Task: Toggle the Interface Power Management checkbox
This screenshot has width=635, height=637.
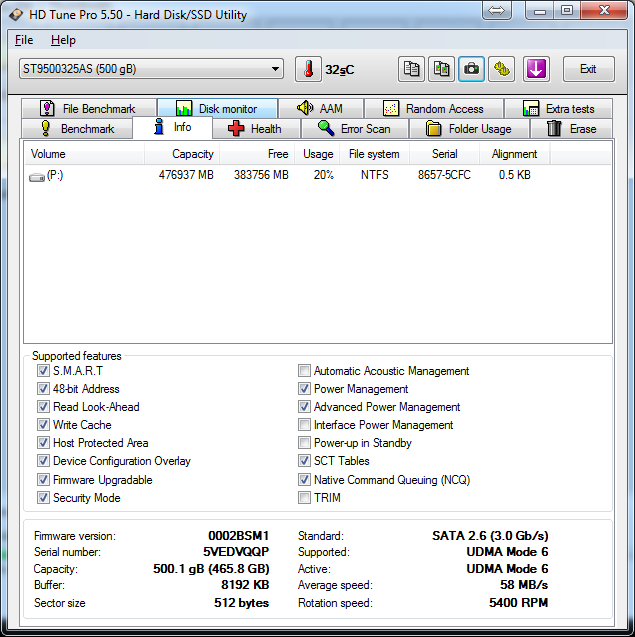Action: tap(304, 425)
